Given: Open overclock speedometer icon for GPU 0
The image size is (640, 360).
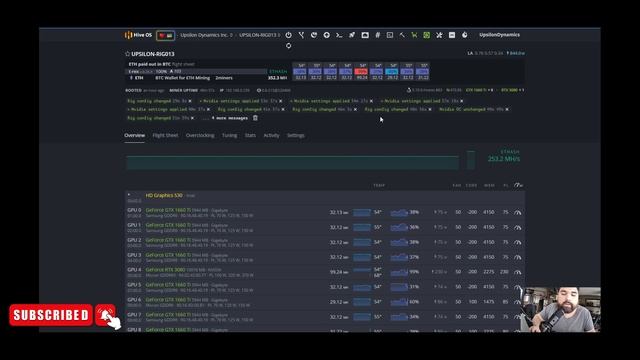Looking at the screenshot, I should coord(518,212).
